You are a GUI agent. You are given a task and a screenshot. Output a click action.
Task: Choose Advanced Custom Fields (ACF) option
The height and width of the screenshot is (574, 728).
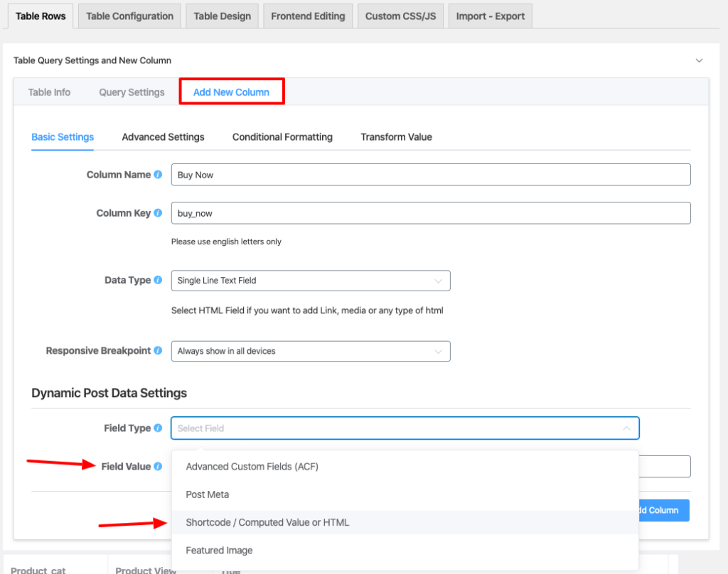(x=252, y=467)
